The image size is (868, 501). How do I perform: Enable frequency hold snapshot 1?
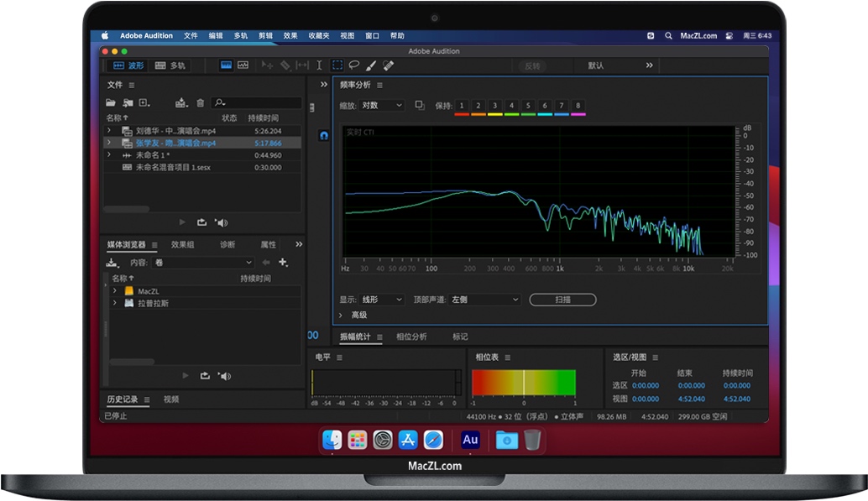click(461, 104)
